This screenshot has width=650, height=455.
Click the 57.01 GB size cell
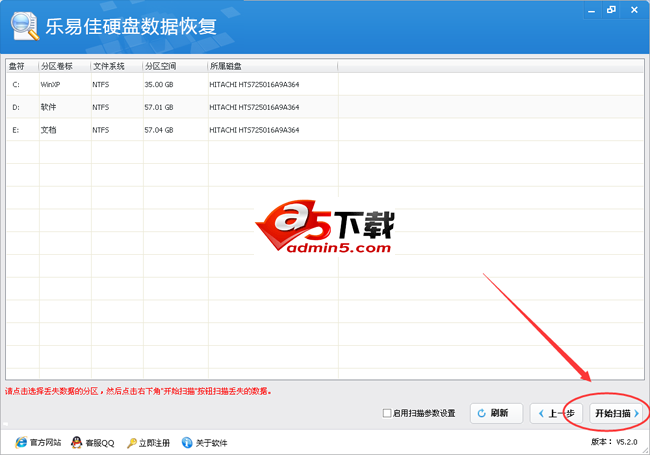[159, 107]
